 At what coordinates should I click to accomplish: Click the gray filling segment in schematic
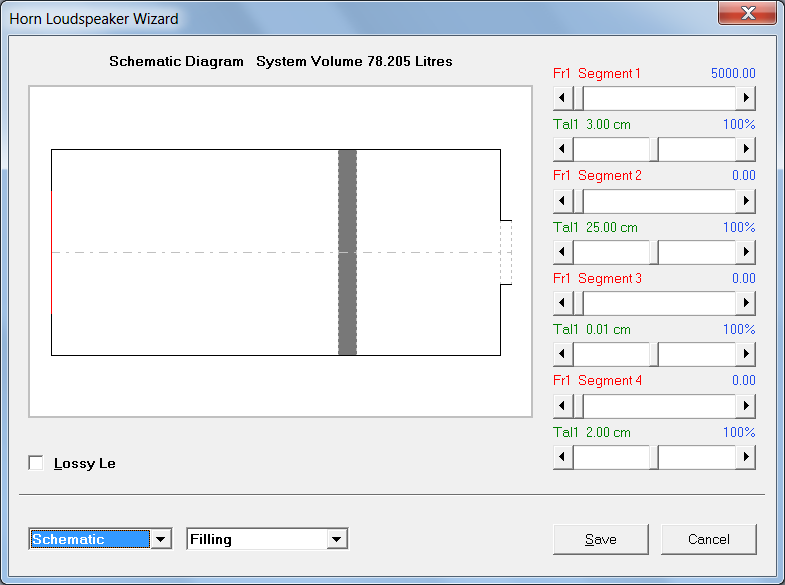[347, 252]
